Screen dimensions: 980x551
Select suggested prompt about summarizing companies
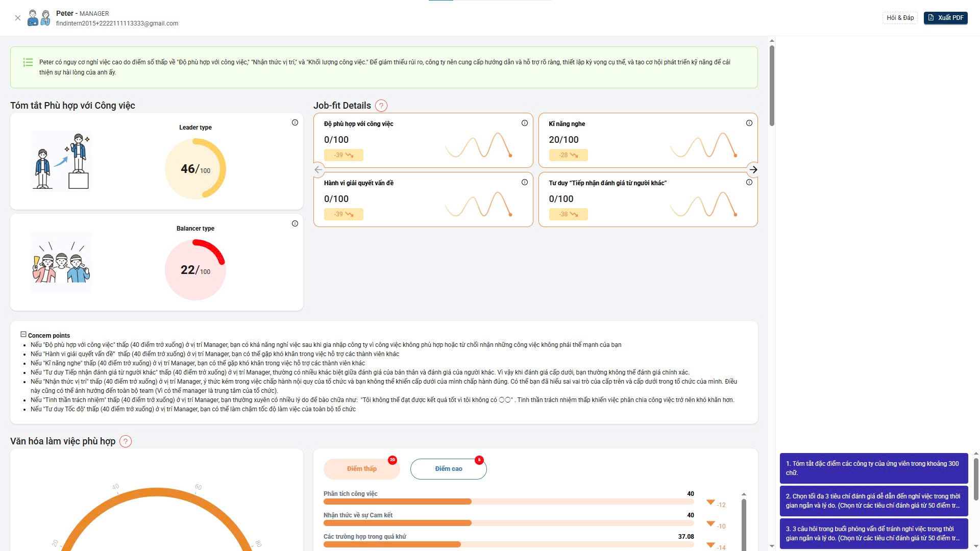coord(874,468)
